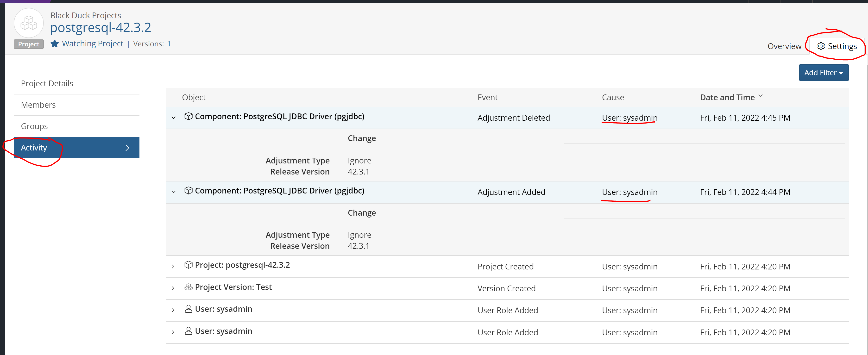868x355 pixels.
Task: Open Members in sidebar
Action: tap(76, 105)
